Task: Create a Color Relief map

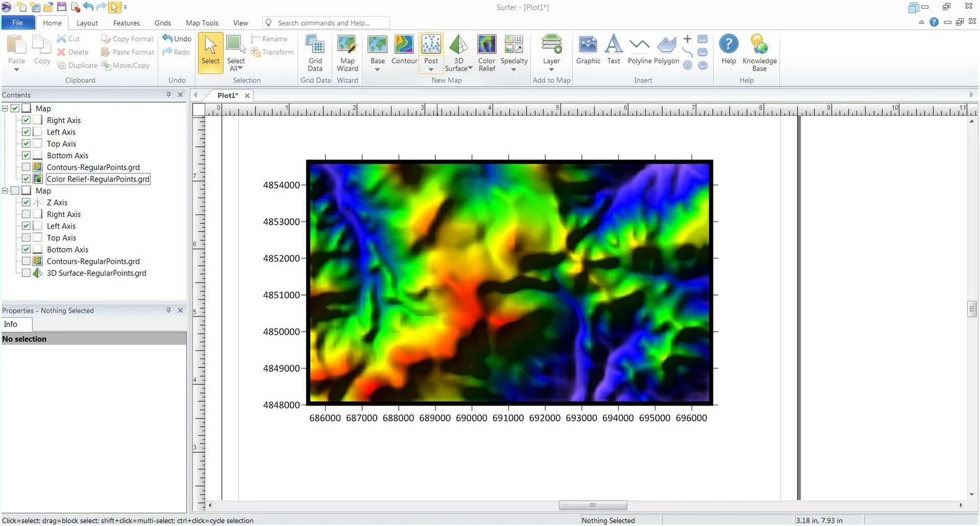Action: click(486, 53)
